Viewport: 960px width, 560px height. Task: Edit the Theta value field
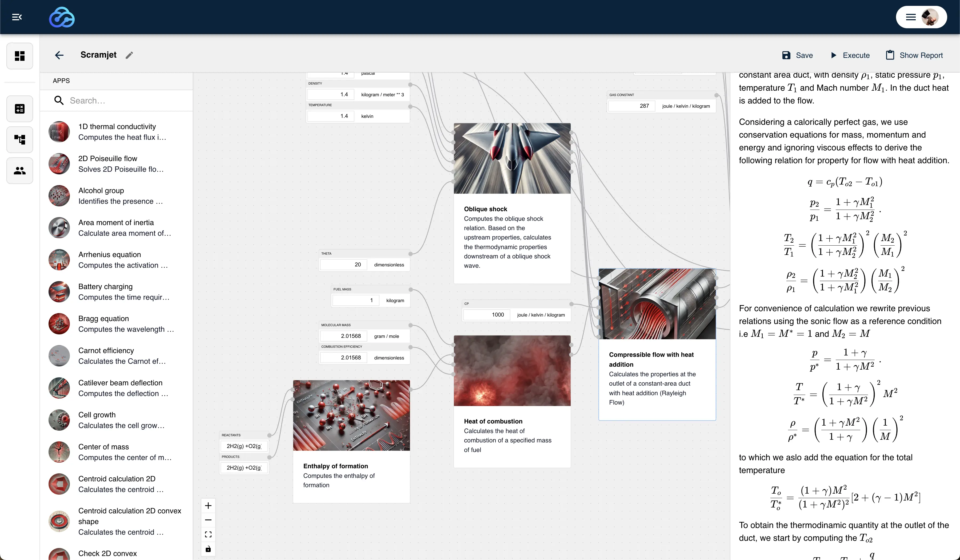(x=344, y=265)
